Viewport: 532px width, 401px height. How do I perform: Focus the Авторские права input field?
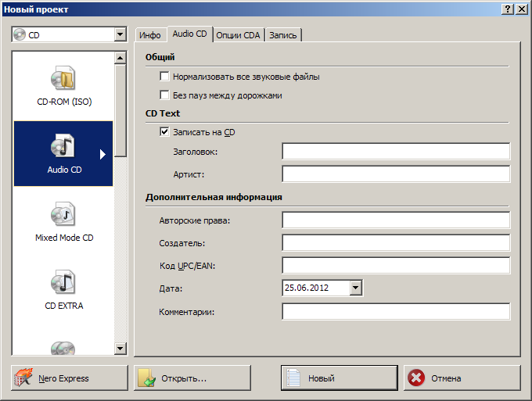396,220
